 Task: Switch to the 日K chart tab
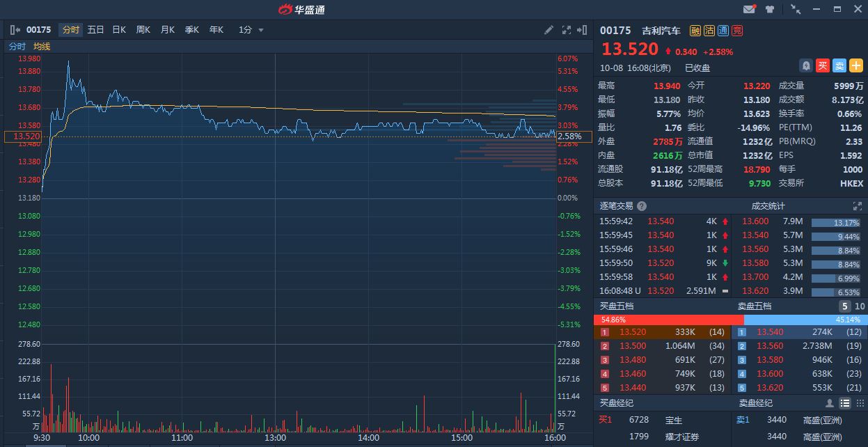point(119,30)
